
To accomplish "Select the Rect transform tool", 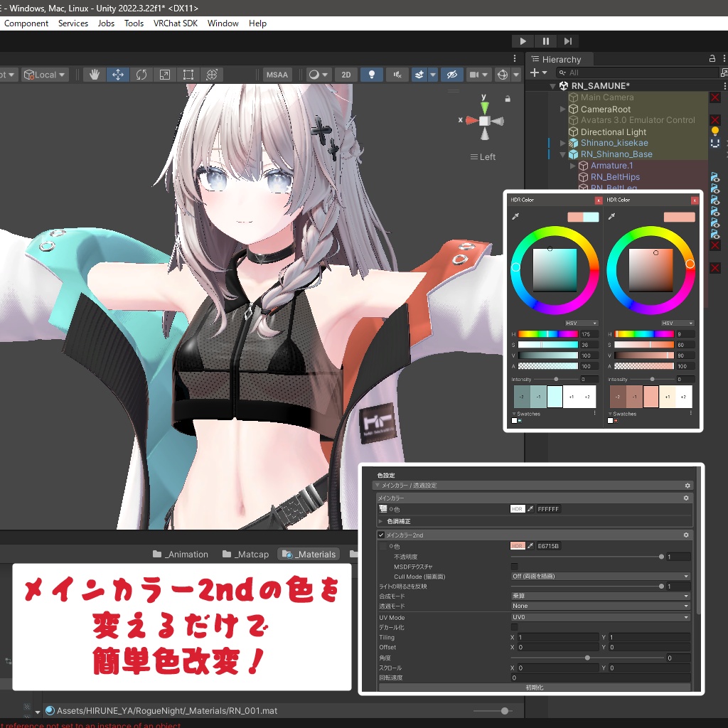I will [x=188, y=75].
